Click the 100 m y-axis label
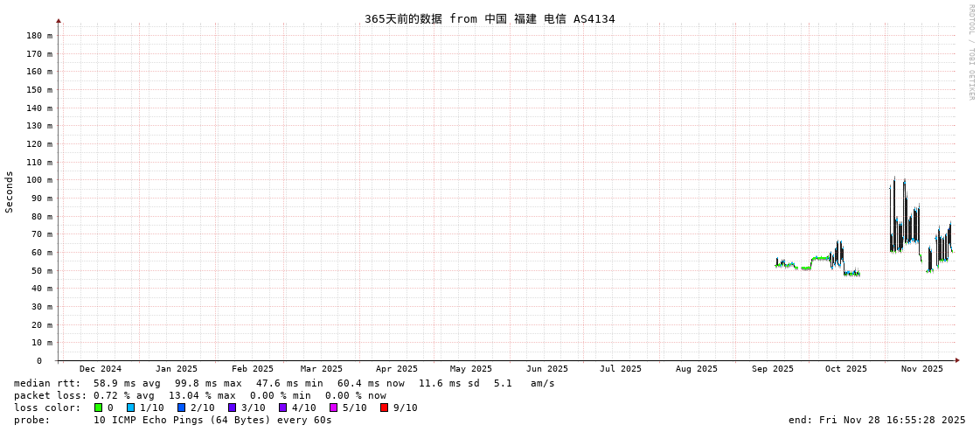 39,180
